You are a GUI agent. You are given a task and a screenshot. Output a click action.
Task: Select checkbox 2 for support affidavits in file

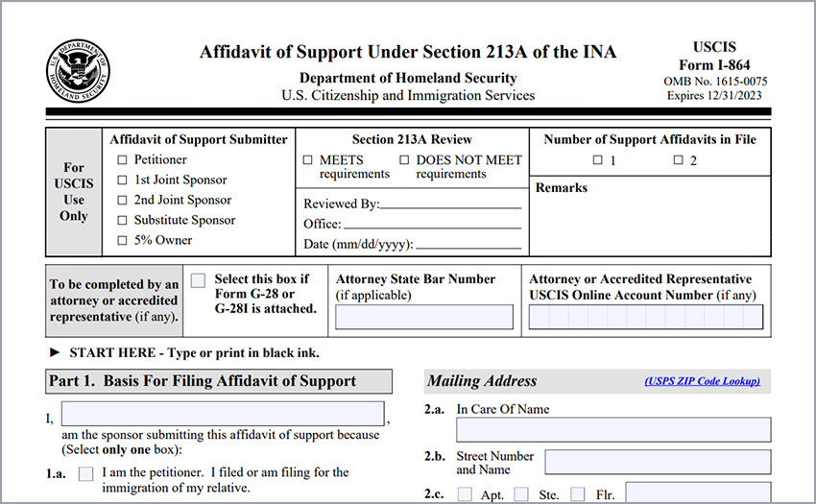point(678,160)
